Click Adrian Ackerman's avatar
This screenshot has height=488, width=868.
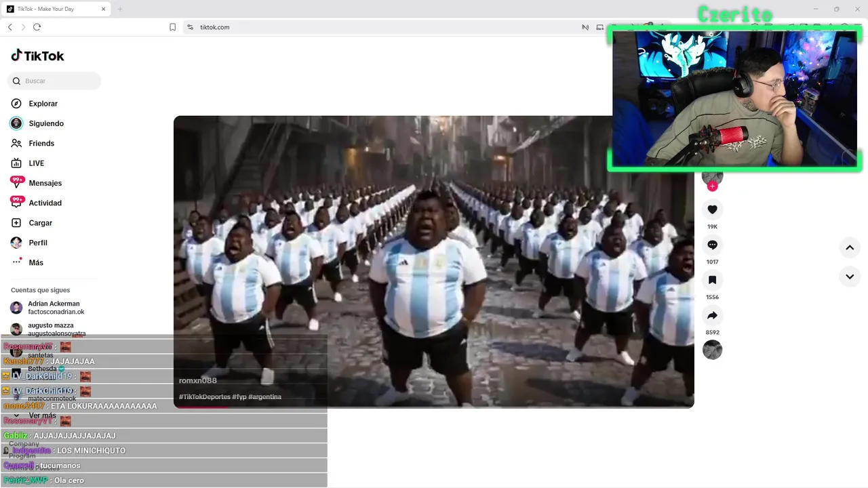point(16,308)
